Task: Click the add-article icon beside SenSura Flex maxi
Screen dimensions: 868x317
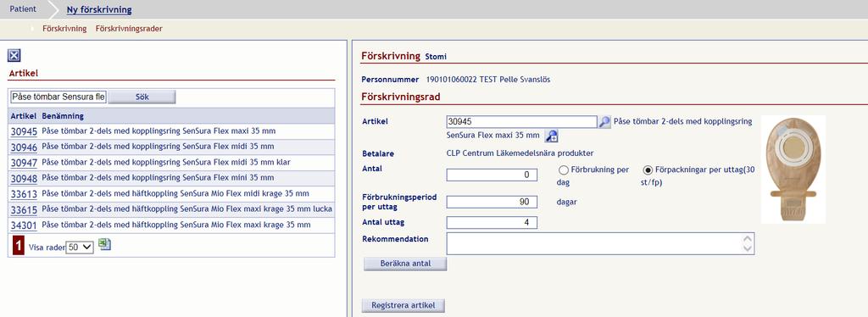Action: click(551, 136)
